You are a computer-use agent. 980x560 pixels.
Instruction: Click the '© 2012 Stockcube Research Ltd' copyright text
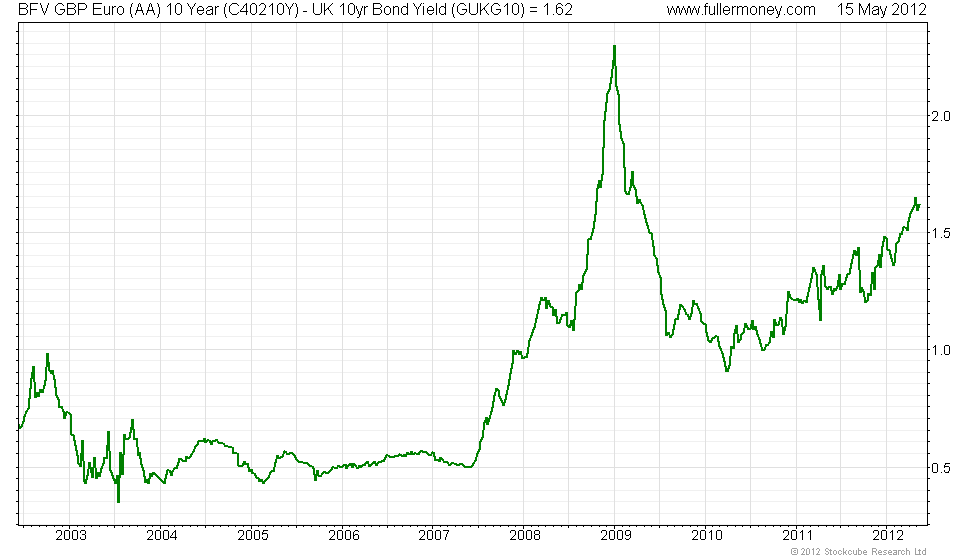click(x=858, y=551)
